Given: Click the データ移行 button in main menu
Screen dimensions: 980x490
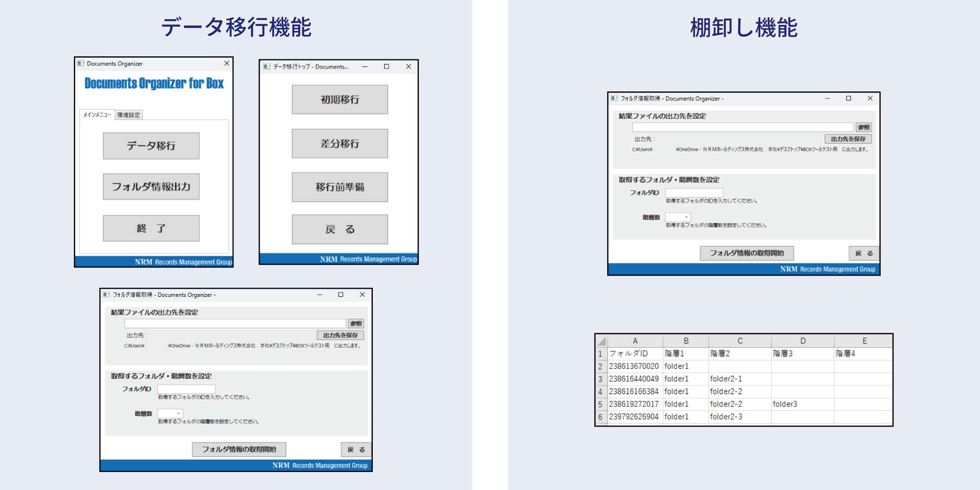Looking at the screenshot, I should [151, 146].
